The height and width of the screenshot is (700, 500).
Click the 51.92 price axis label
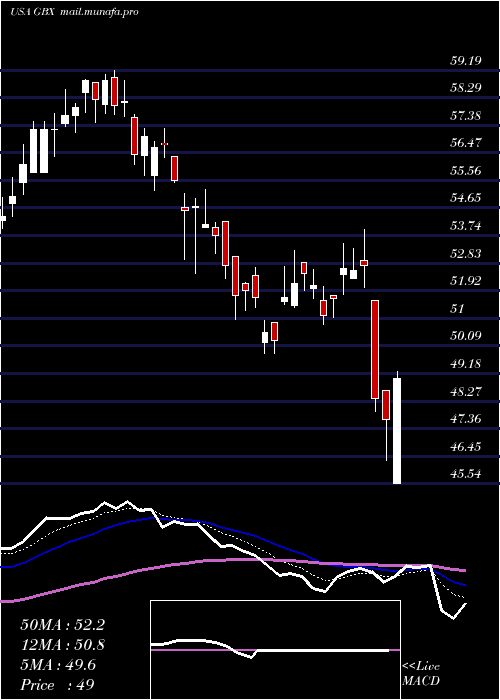[x=465, y=281]
